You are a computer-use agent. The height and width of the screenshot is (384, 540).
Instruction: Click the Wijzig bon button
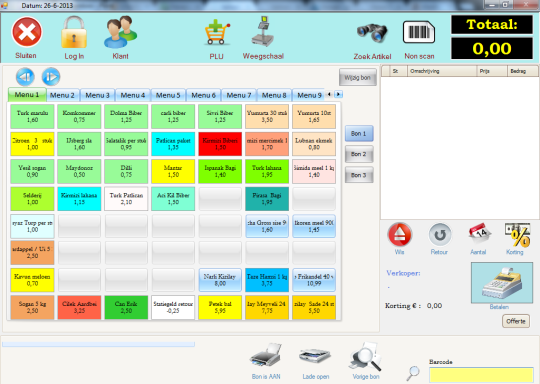(357, 77)
